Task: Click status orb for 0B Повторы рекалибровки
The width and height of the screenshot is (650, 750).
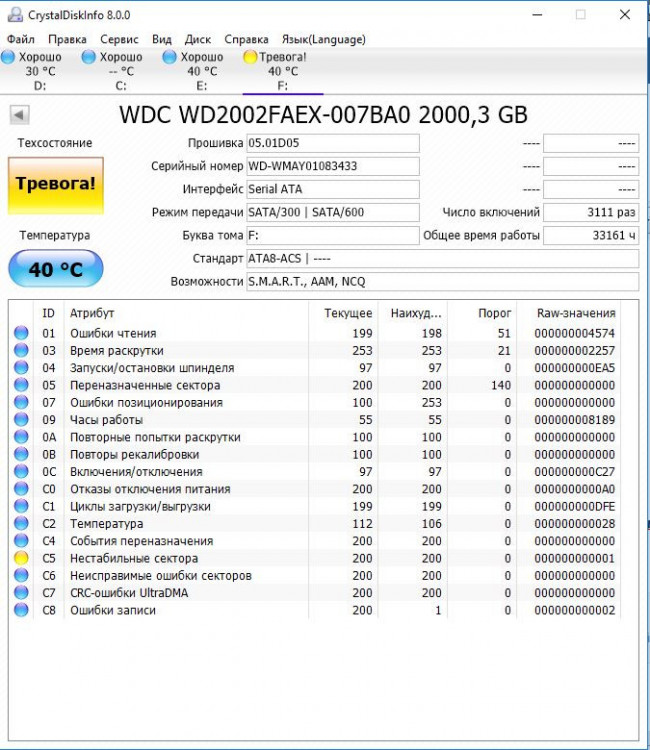Action: tap(21, 454)
